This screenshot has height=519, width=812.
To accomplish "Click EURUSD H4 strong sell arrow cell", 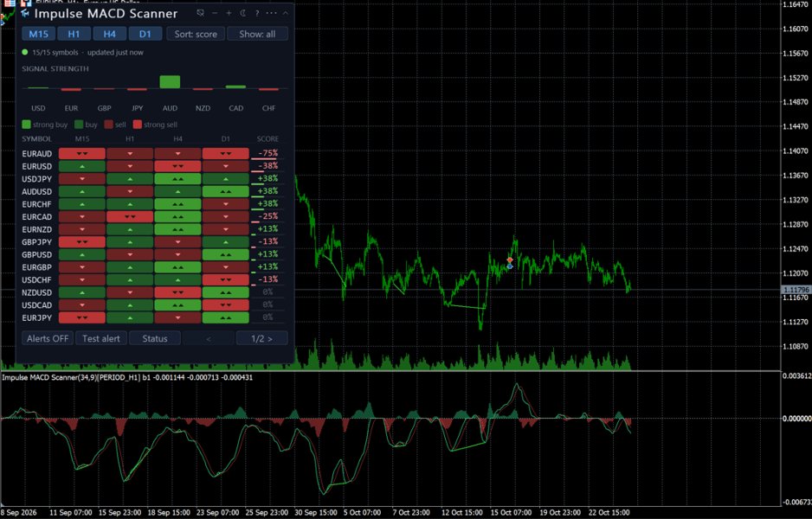I will pos(177,166).
